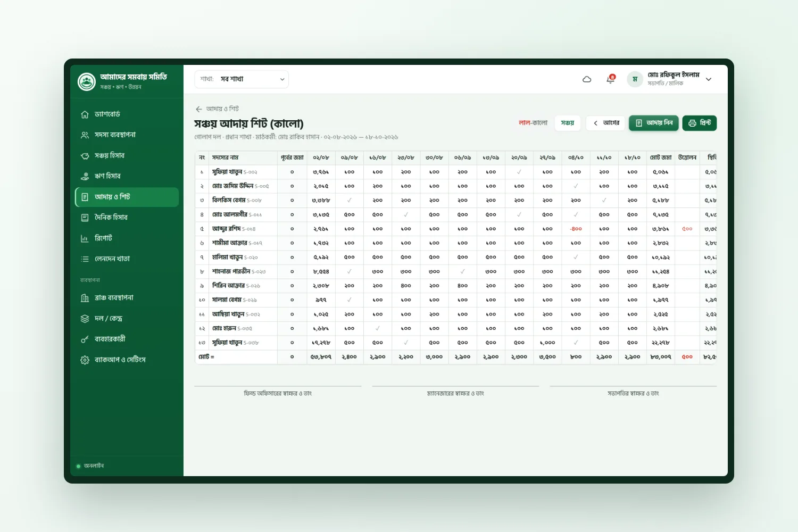
Task: Open দল / কেন্দ্র layers item
Action: [x=127, y=319]
